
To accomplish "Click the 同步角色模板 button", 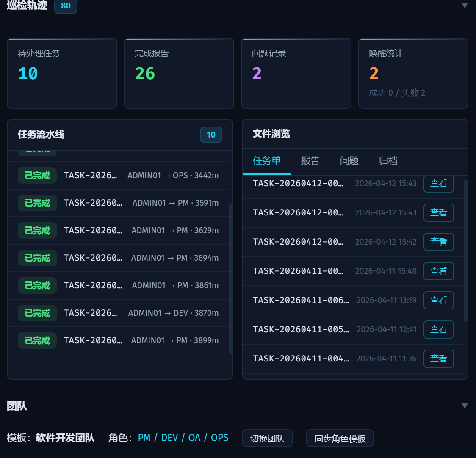I will pyautogui.click(x=340, y=438).
